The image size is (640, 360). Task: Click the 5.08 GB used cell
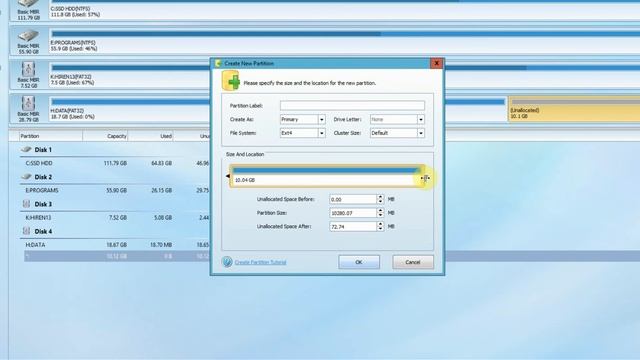[163, 218]
